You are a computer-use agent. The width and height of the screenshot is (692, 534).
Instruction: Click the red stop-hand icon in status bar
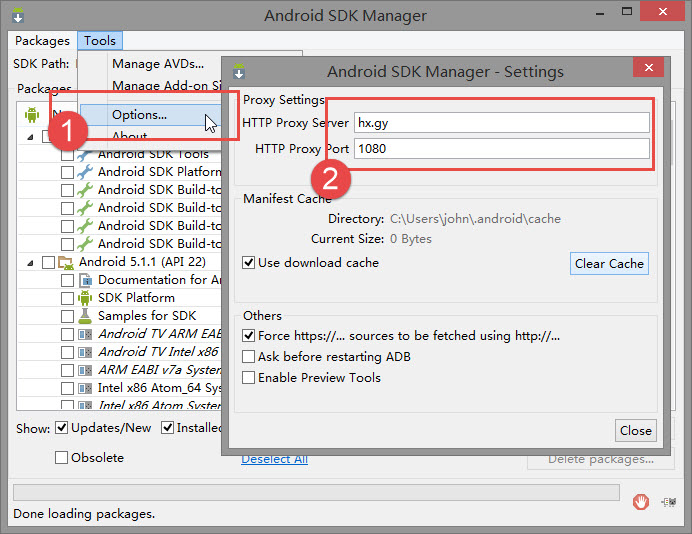coord(641,501)
